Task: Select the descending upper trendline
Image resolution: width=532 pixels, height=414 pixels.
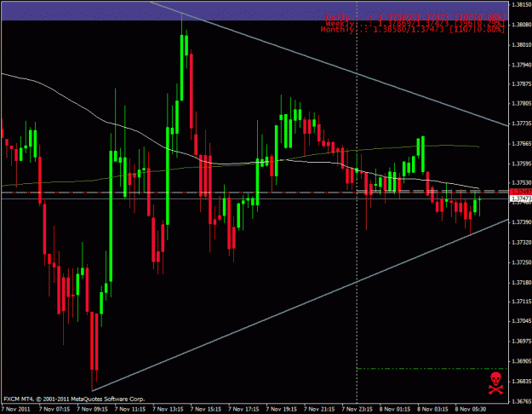Action: tap(329, 64)
